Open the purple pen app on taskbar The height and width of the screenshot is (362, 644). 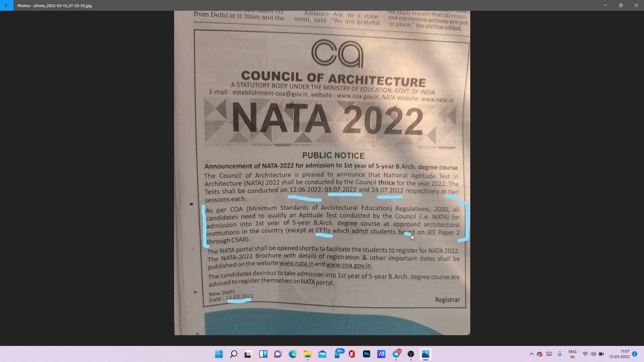point(381,354)
